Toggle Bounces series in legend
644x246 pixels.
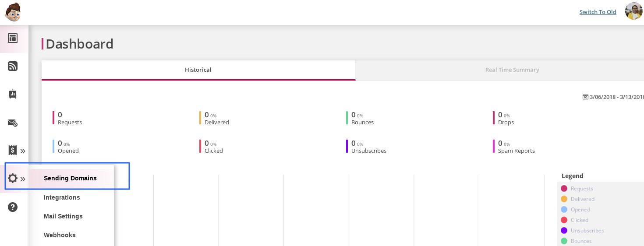click(577, 241)
